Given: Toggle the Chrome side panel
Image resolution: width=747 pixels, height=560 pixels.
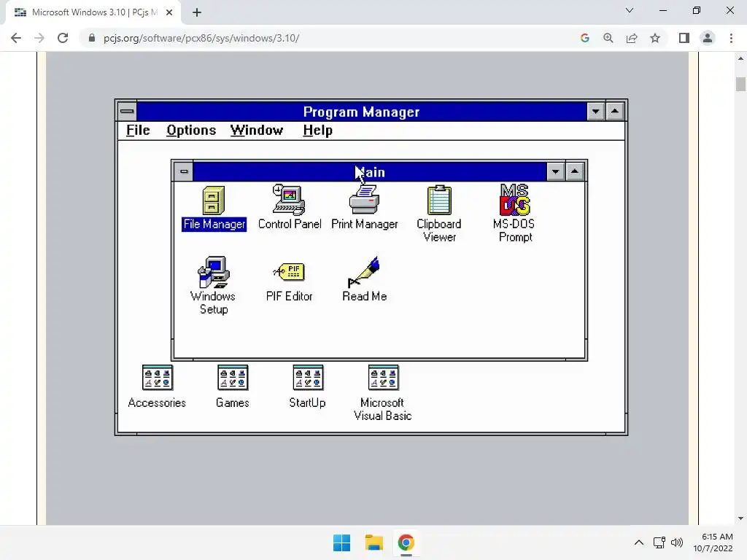Looking at the screenshot, I should point(684,38).
